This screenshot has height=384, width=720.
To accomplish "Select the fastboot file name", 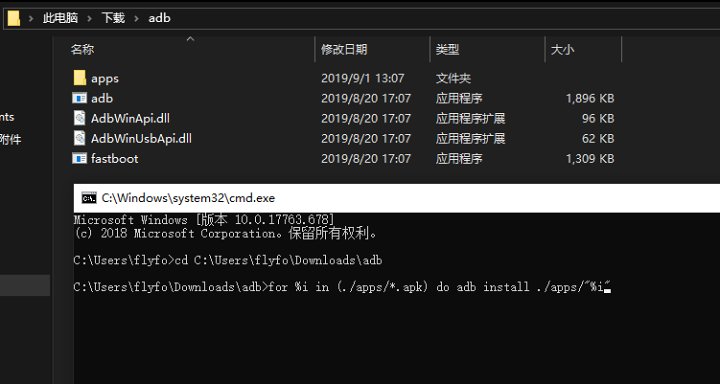I will [114, 158].
